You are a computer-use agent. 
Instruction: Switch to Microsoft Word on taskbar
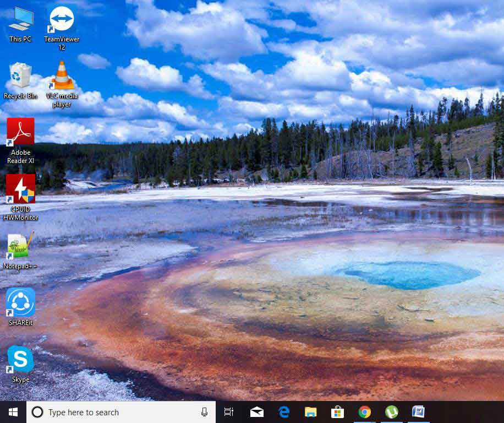point(418,412)
